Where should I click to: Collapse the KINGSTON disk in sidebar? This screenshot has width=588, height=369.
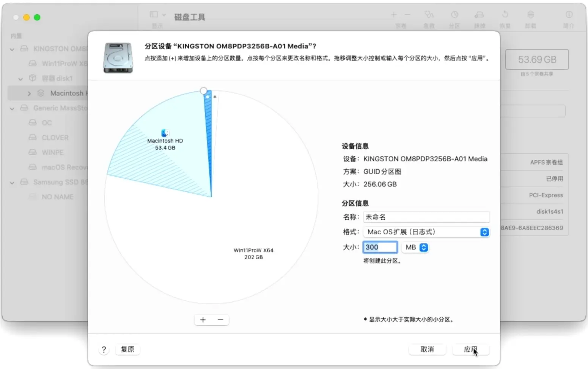12,49
